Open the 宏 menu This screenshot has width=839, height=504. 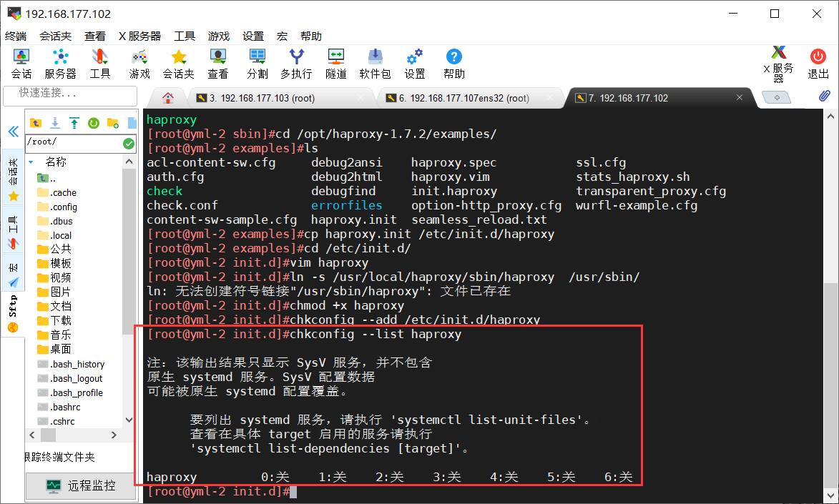coord(282,36)
